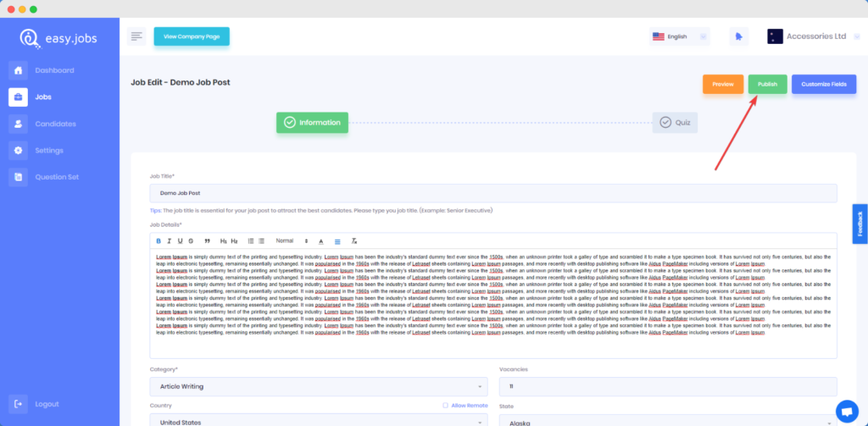The height and width of the screenshot is (426, 868).
Task: Open the Normal text size dropdown
Action: tap(292, 241)
